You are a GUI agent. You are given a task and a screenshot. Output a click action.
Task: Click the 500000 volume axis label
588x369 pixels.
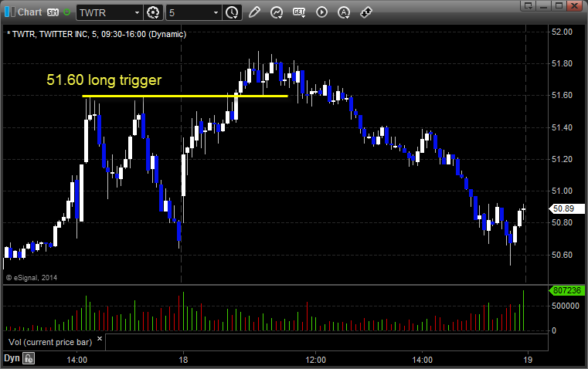pyautogui.click(x=566, y=306)
